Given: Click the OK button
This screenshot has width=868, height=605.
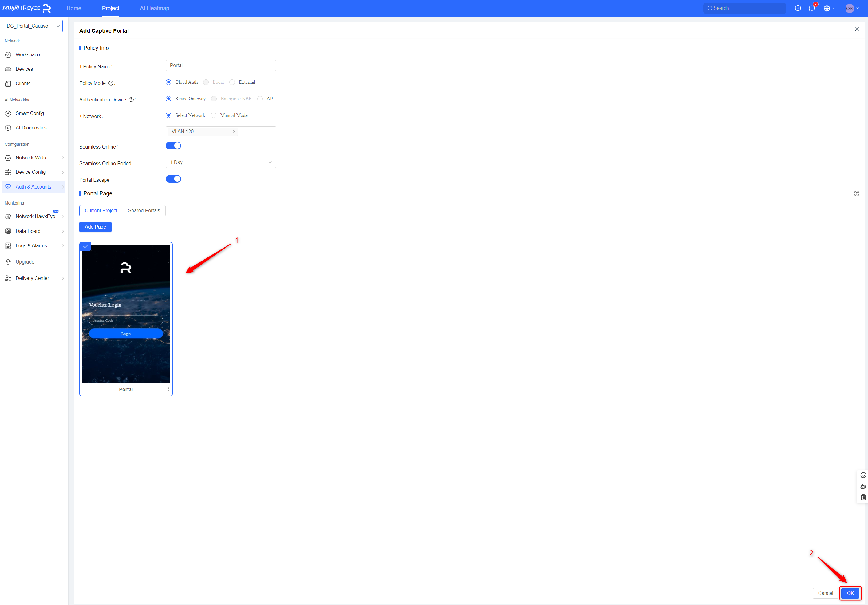Looking at the screenshot, I should click(850, 593).
